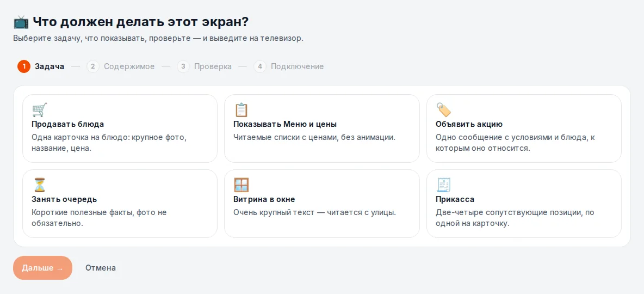Go to the Подключение step label
Viewport: 644px width, 294px height.
[298, 66]
